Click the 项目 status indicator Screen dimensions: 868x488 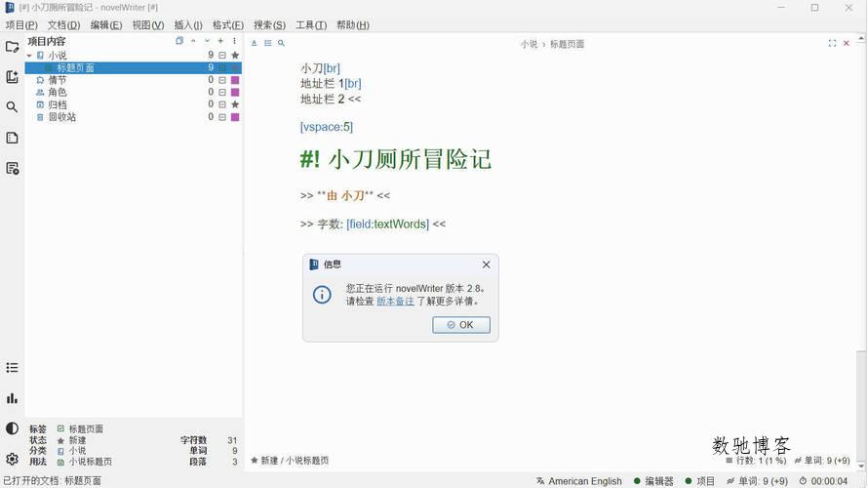click(699, 481)
